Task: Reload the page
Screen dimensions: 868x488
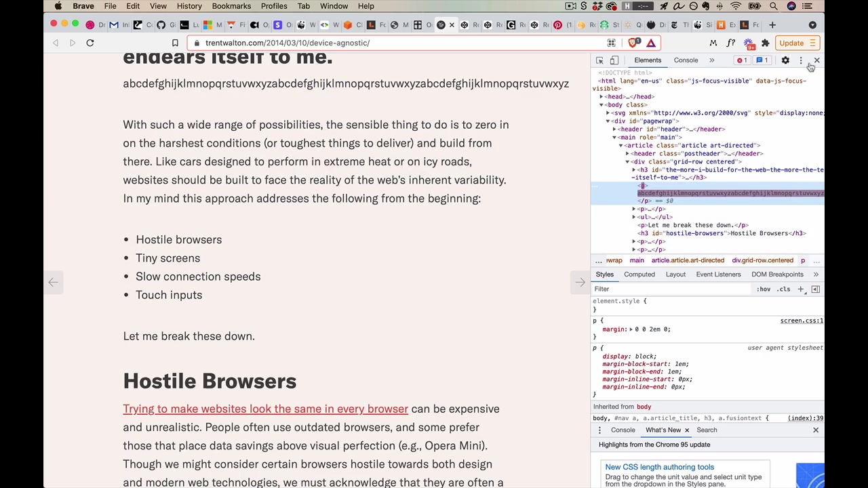Action: (x=90, y=43)
